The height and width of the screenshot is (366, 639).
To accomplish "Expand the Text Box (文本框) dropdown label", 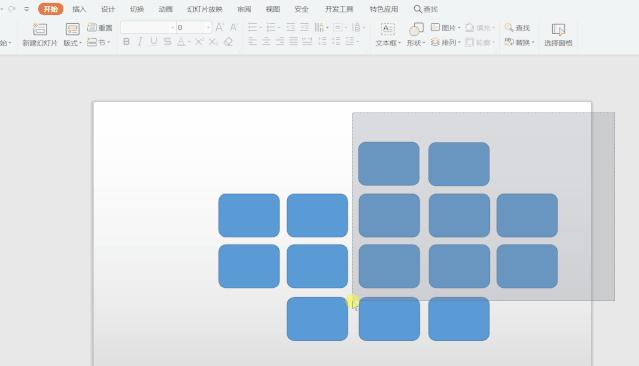I will pos(388,43).
